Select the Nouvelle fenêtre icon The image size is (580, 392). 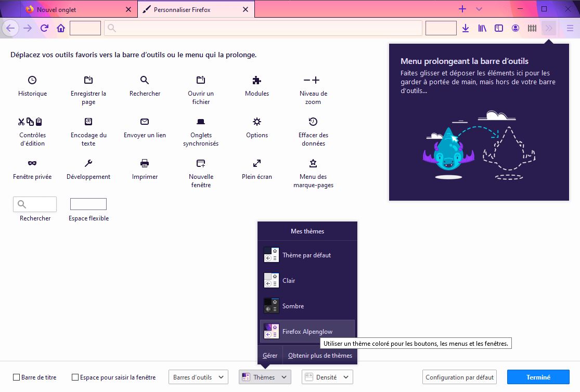[x=201, y=163]
